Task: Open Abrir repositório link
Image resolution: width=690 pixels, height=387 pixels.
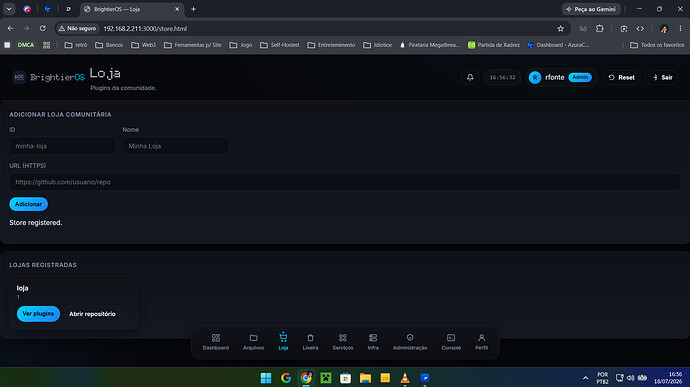Action: click(x=92, y=314)
